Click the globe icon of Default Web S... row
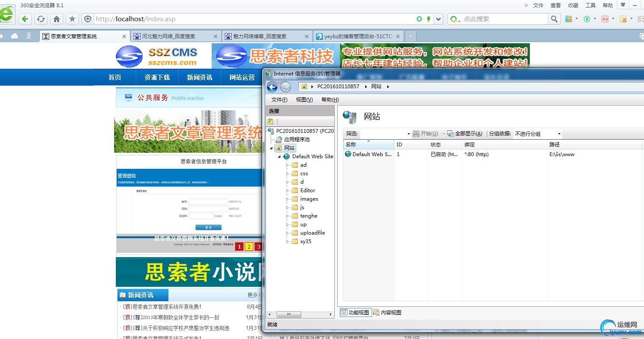 tap(348, 154)
